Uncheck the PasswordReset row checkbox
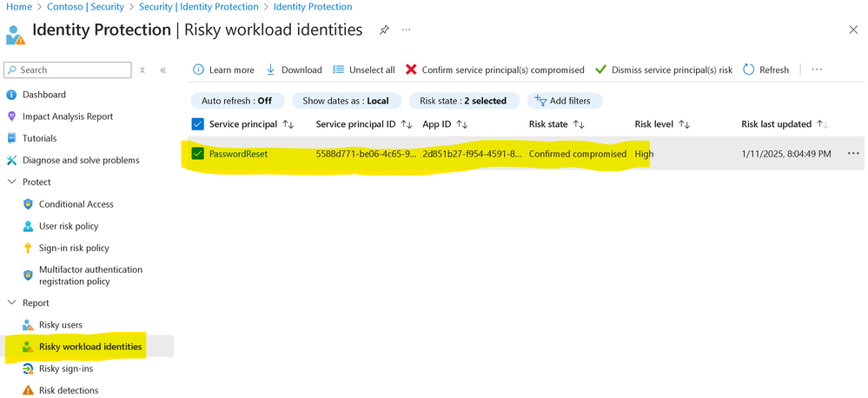The width and height of the screenshot is (868, 398). click(x=197, y=154)
